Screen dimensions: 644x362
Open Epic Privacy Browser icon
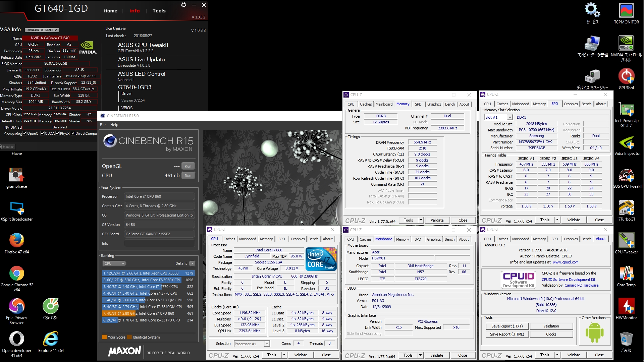pyautogui.click(x=16, y=311)
